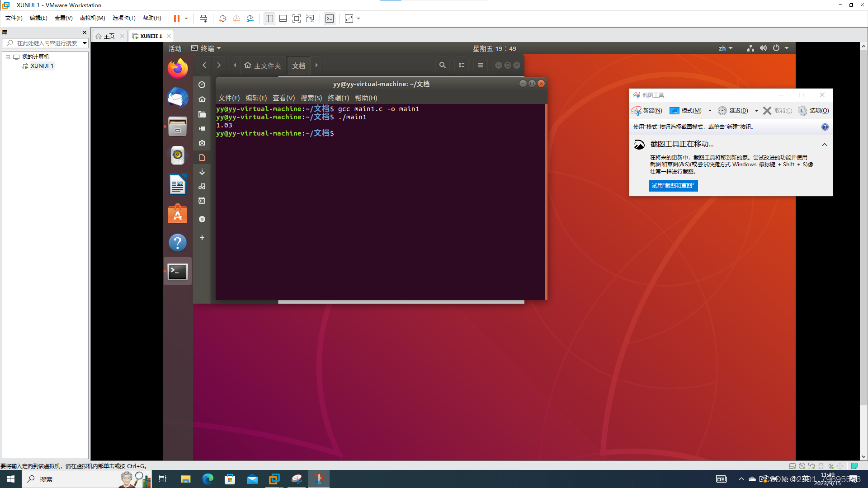Click the library search input field
Screen dimensions: 868x488
pyautogui.click(x=45, y=43)
